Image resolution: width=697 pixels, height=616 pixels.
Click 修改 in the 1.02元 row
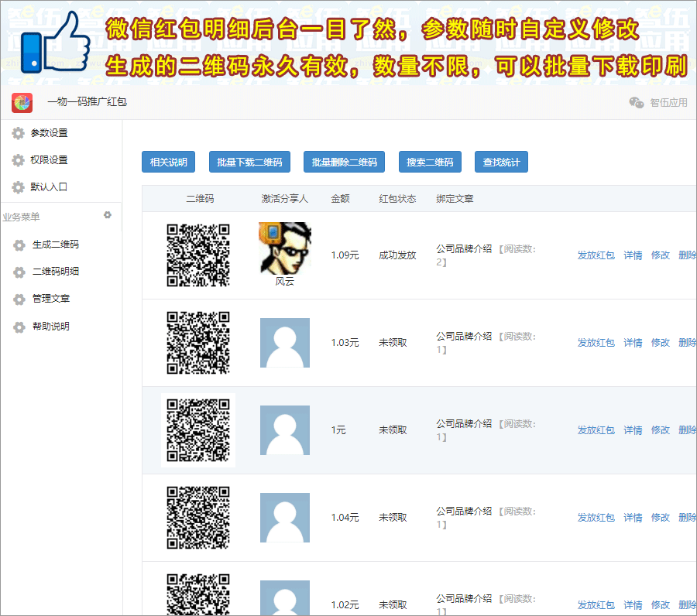[661, 605]
